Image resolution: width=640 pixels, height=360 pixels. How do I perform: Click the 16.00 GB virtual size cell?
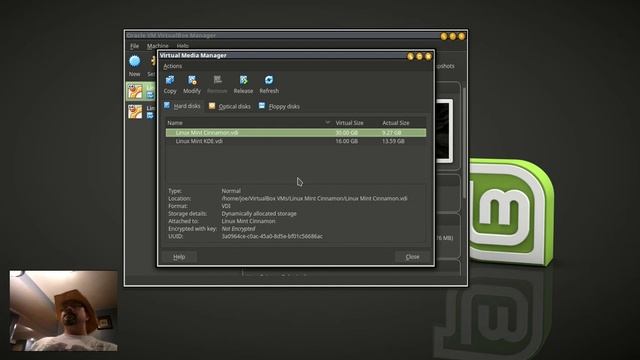click(347, 141)
